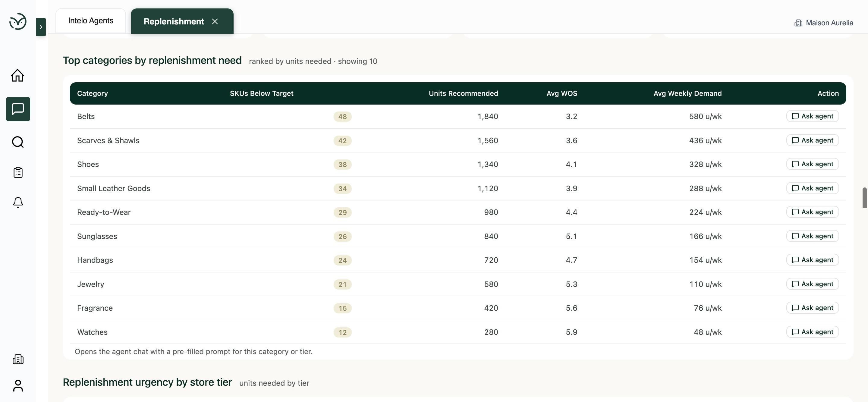Image resolution: width=868 pixels, height=402 pixels.
Task: Ask agent about Jewelry
Action: (x=813, y=284)
